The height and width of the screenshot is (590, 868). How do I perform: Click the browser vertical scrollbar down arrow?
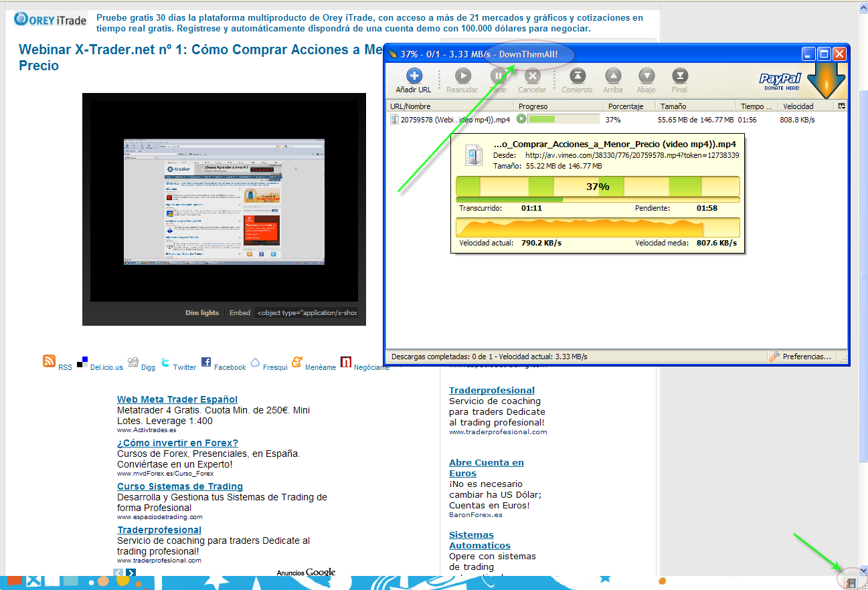point(863,571)
